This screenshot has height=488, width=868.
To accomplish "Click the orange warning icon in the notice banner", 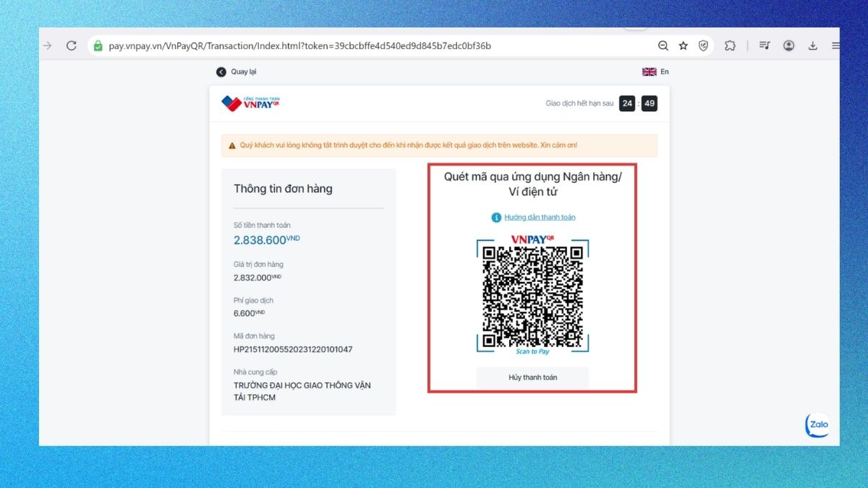I will pos(232,145).
